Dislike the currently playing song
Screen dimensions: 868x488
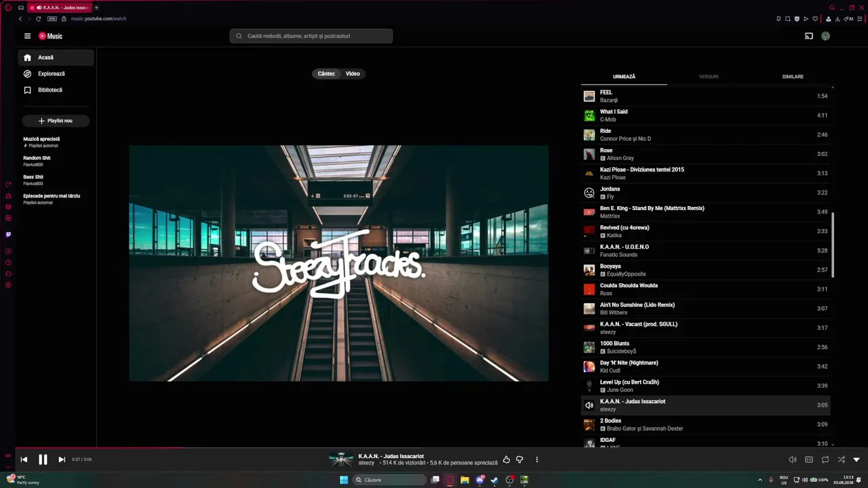click(x=519, y=460)
